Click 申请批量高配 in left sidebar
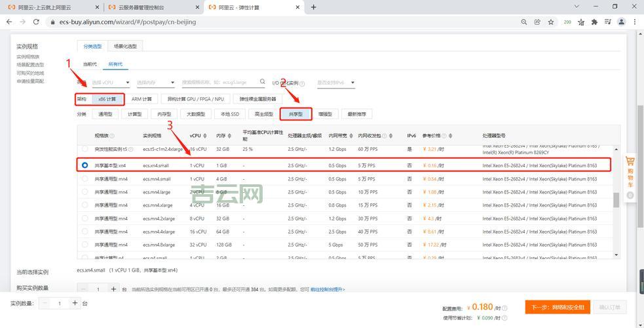The height and width of the screenshot is (328, 644). coord(30,81)
